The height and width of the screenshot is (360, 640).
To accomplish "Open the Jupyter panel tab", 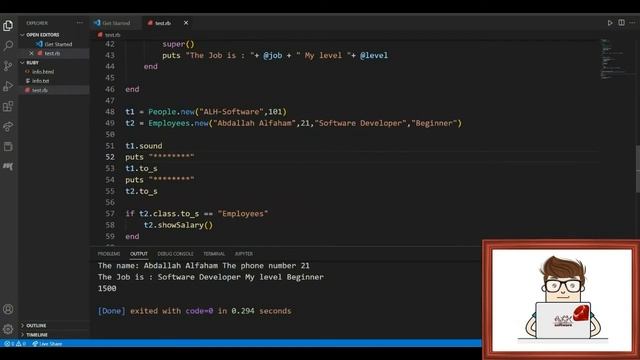I will 243,254.
